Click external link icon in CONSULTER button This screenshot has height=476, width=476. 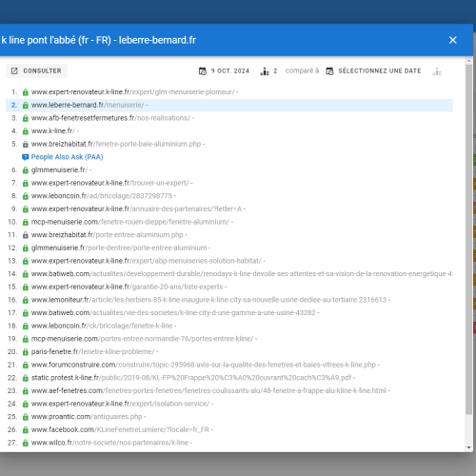point(14,70)
